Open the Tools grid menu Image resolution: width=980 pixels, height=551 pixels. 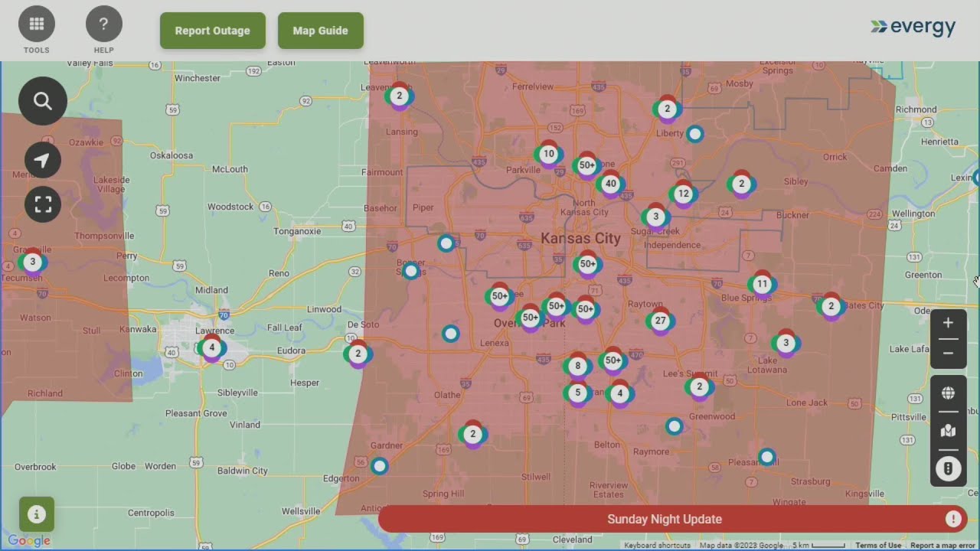(37, 24)
